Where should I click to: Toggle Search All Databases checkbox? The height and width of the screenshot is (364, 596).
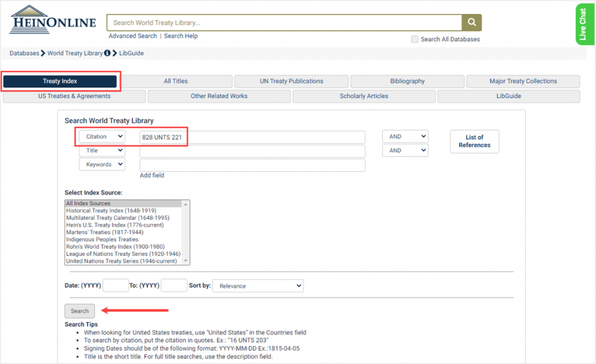pyautogui.click(x=414, y=39)
